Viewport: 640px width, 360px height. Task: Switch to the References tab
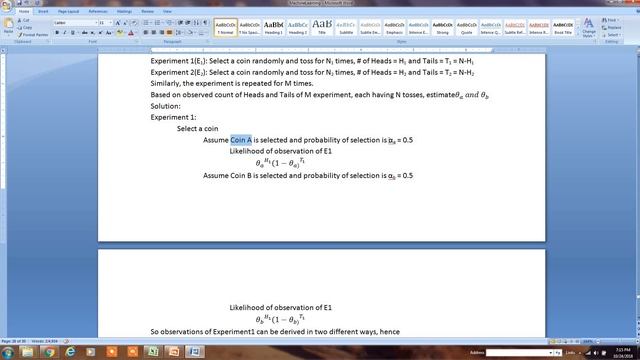point(98,11)
